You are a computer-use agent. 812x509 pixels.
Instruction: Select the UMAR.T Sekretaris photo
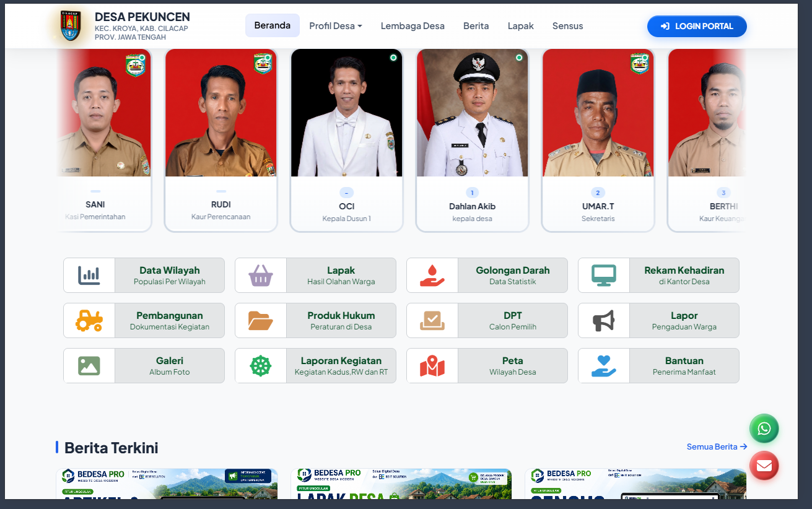pyautogui.click(x=598, y=113)
